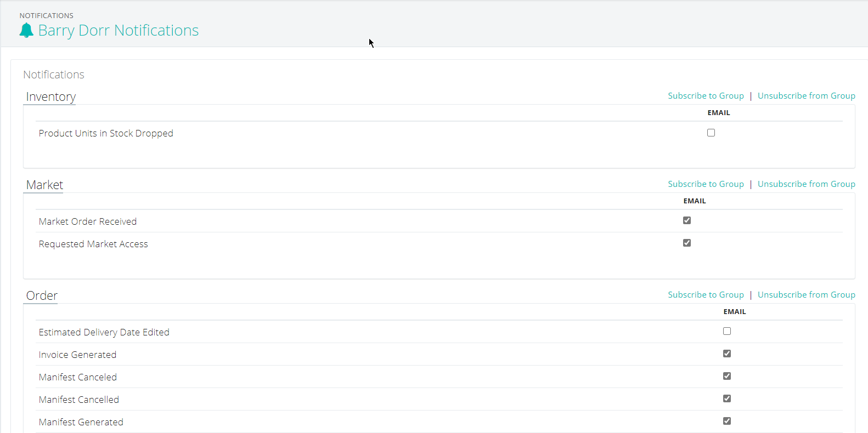Click the bell icon beside Barry Dorr Notifications
Image resolution: width=868 pixels, height=433 pixels.
pos(26,30)
